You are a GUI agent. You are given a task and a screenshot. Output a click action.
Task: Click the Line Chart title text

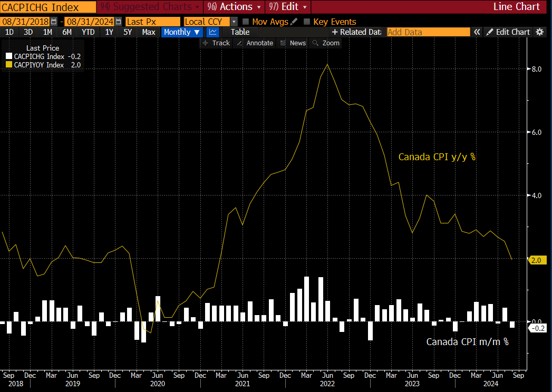(x=517, y=7)
